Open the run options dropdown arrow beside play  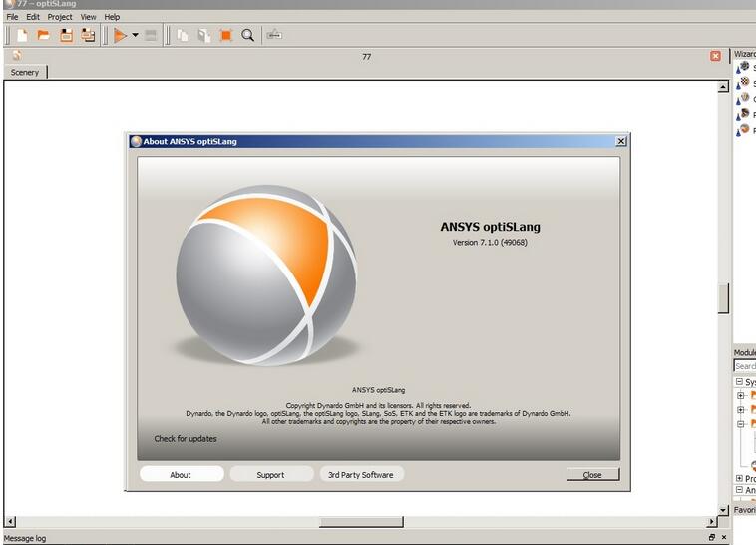click(x=135, y=35)
